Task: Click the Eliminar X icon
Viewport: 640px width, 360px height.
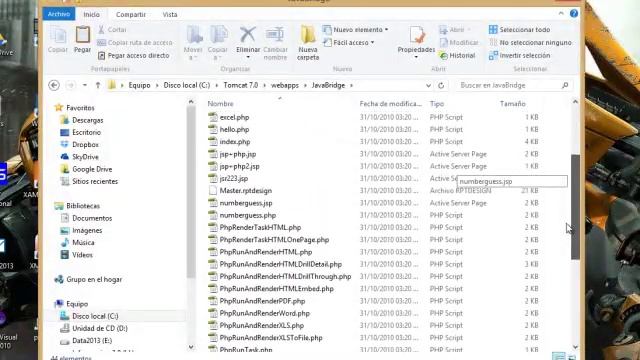Action: pyautogui.click(x=248, y=35)
